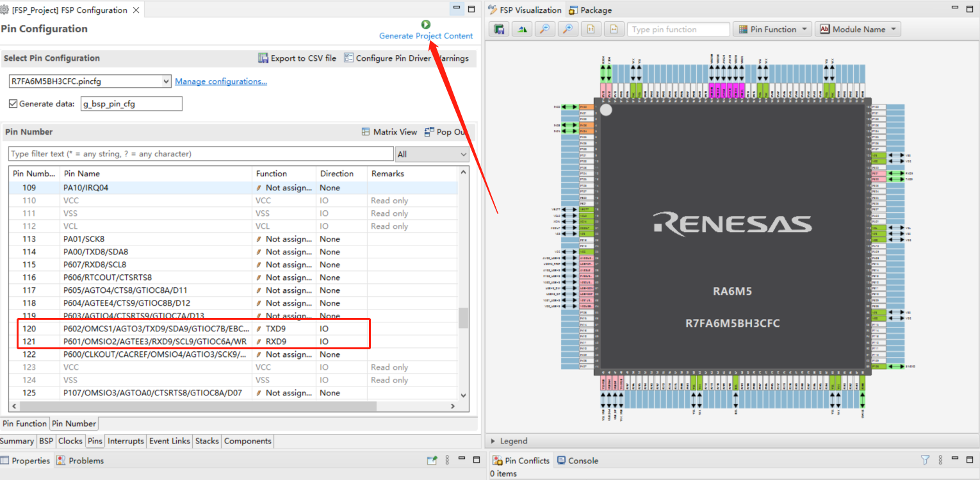
Task: Reset package view to 1:1 size
Action: [x=591, y=29]
